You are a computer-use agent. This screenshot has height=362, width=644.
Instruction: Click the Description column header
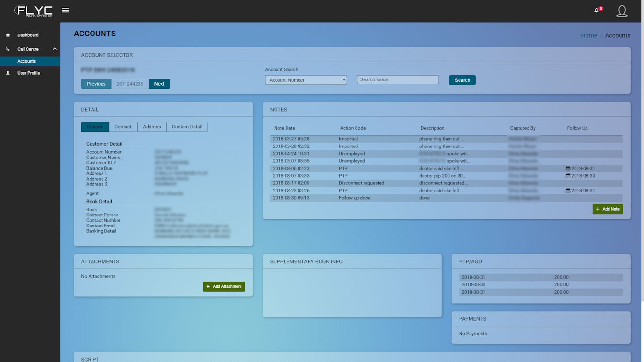click(x=432, y=128)
